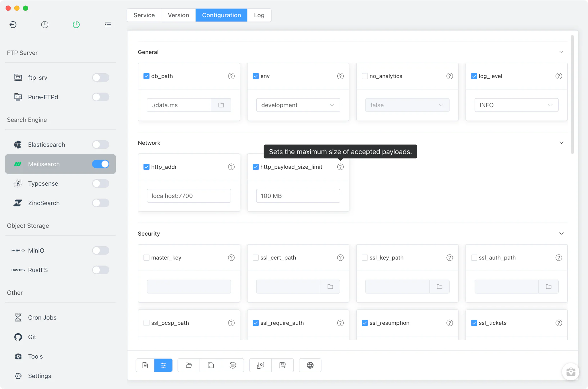Open the history clock icon
This screenshot has width=588, height=389.
click(x=45, y=24)
